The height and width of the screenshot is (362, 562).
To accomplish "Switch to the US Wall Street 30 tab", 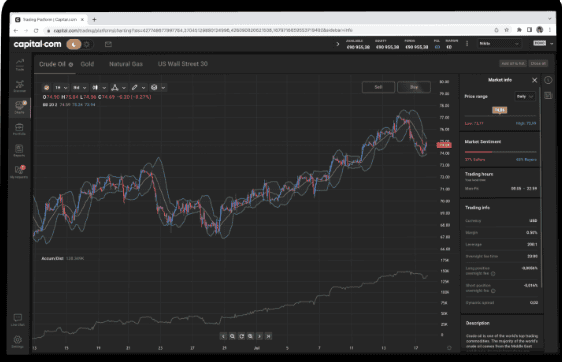I will point(183,64).
